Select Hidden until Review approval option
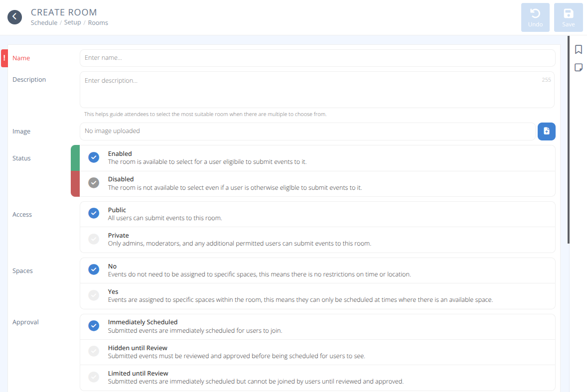 pos(94,351)
